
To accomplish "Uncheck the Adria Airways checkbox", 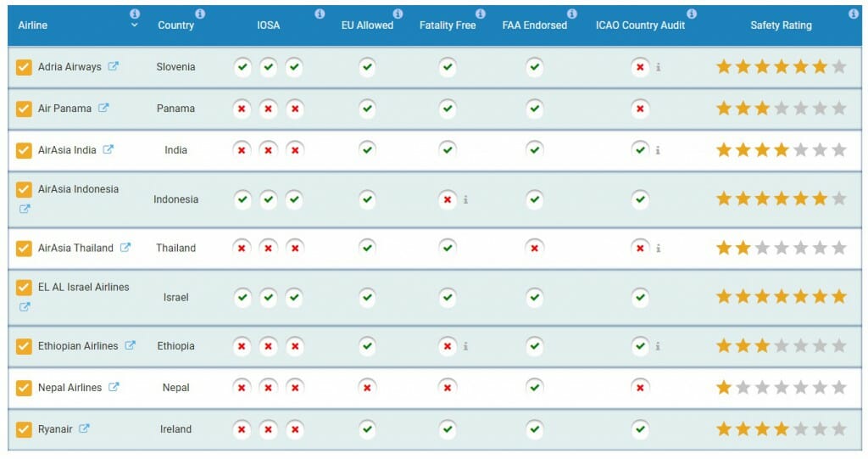I will coord(24,67).
